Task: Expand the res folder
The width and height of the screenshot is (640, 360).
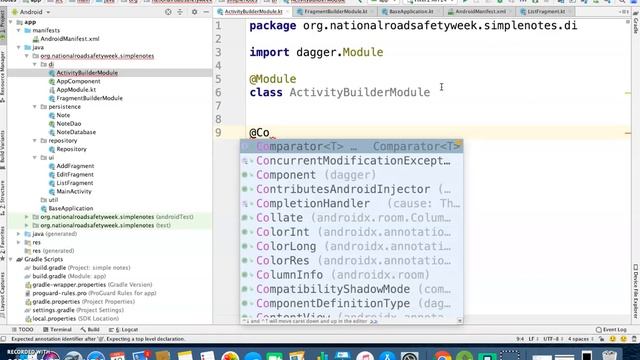Action: [19, 242]
